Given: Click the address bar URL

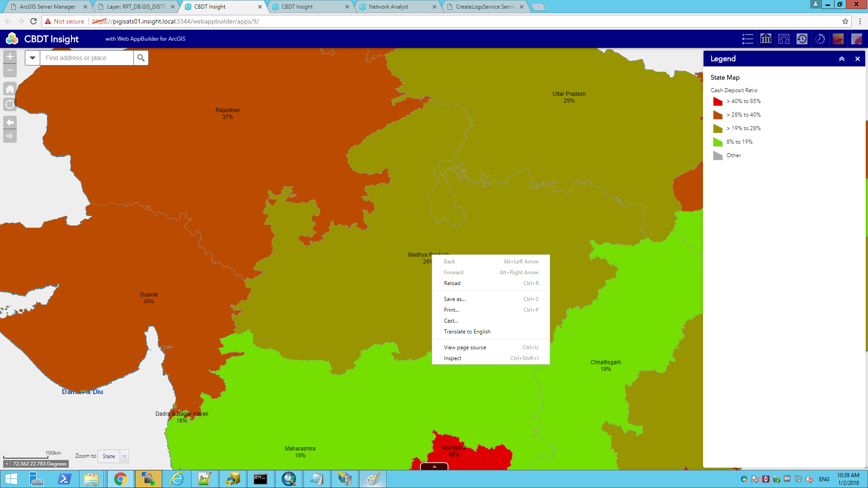Looking at the screenshot, I should [x=175, y=21].
